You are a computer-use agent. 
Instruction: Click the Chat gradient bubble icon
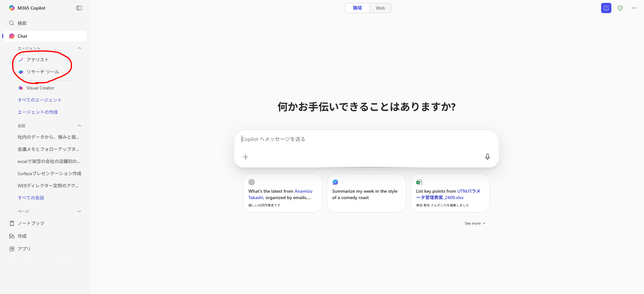12,36
